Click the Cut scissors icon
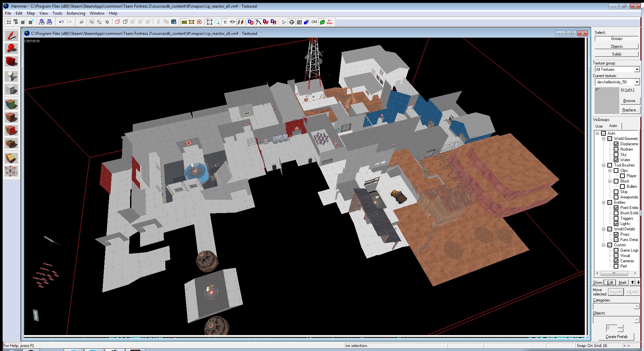The width and height of the screenshot is (644, 351). point(158,22)
